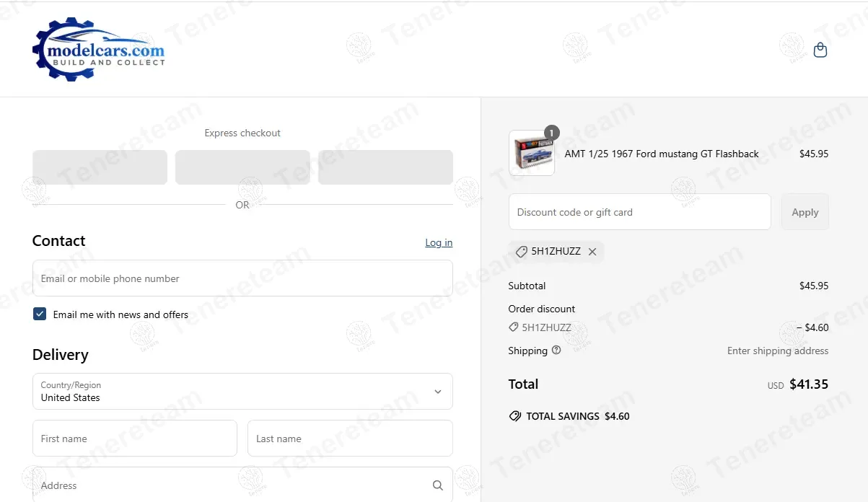Screen dimensions: 868x502
Task: Click the Country/Region chevron arrow
Action: click(x=437, y=391)
